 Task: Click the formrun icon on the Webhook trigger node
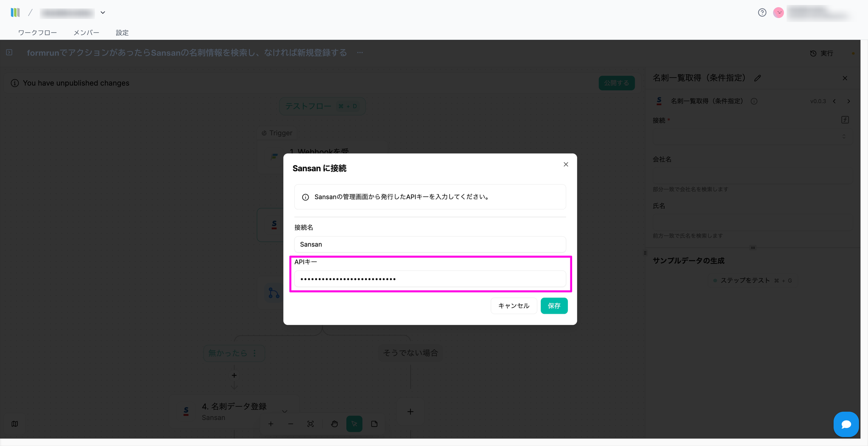[x=274, y=156]
